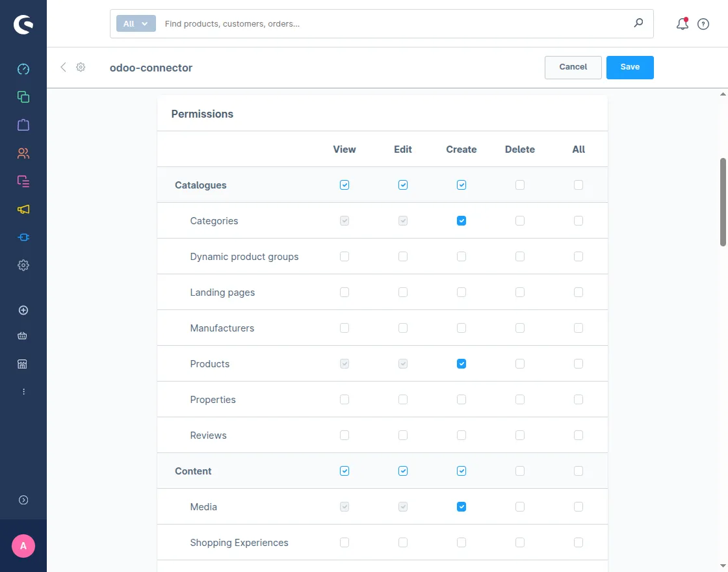Click the Shopware logo icon

pos(23,24)
